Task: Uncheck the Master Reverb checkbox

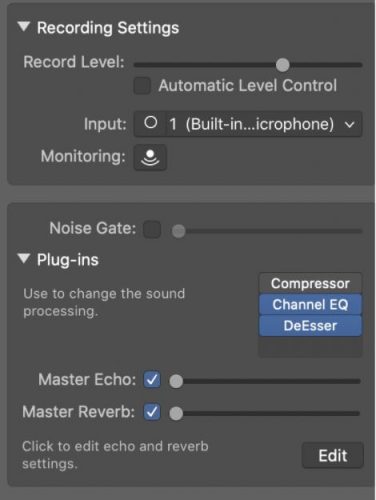Action: (152, 412)
